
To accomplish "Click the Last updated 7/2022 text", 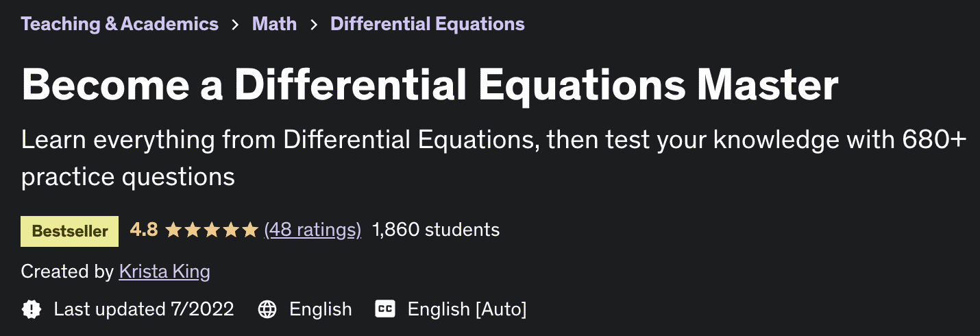I will pyautogui.click(x=144, y=309).
